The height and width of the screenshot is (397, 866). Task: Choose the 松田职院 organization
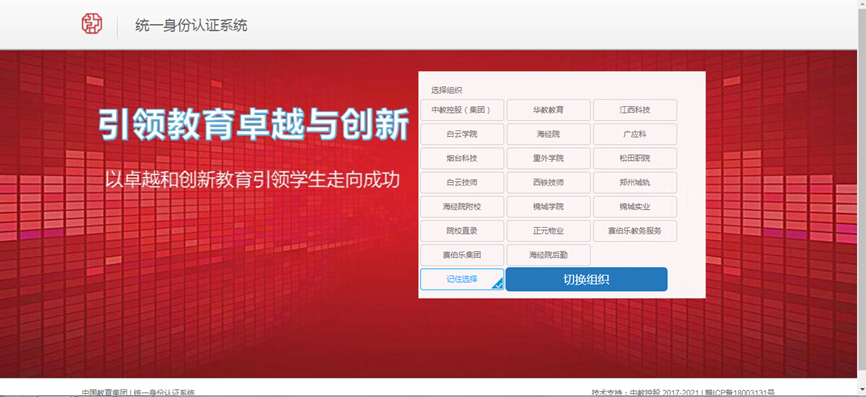coord(635,158)
